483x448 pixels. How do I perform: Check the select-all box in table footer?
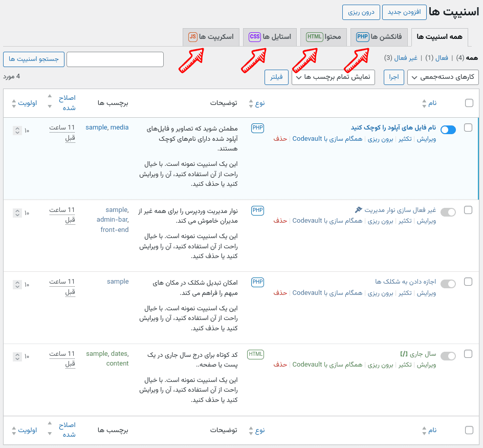pos(469,430)
